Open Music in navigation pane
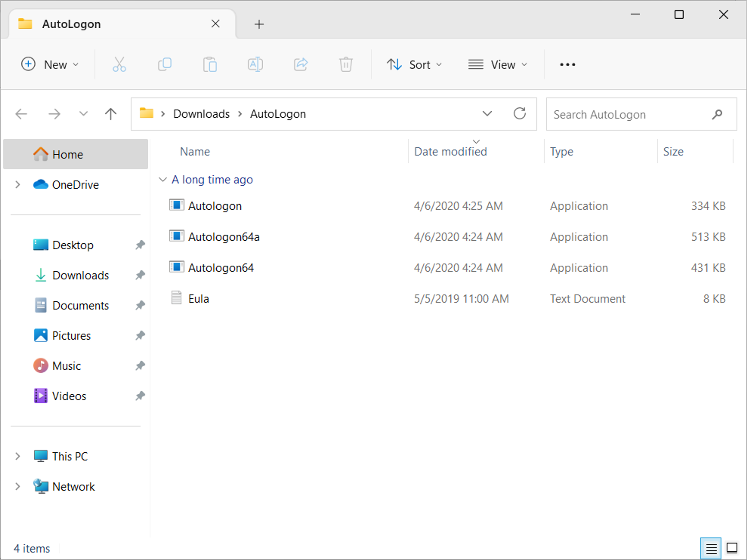The width and height of the screenshot is (747, 560). pos(66,366)
